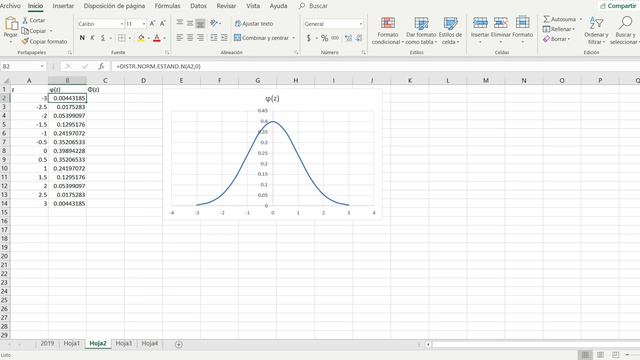Click the Pegar paste icon
The image size is (640, 360).
11,24
